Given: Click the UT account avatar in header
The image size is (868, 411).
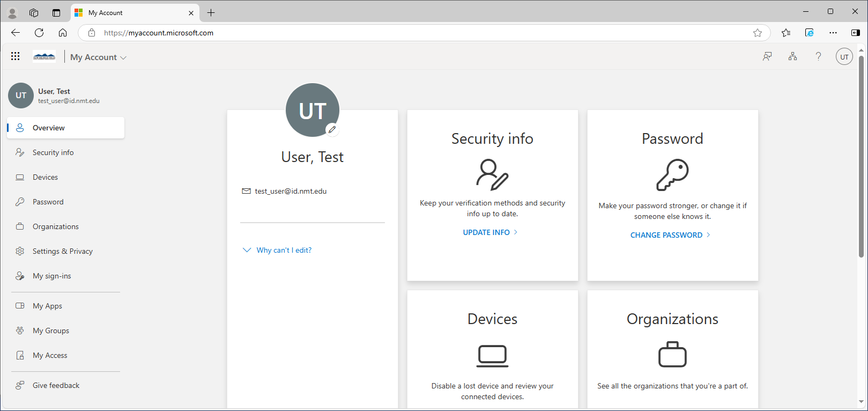Looking at the screenshot, I should pyautogui.click(x=844, y=56).
